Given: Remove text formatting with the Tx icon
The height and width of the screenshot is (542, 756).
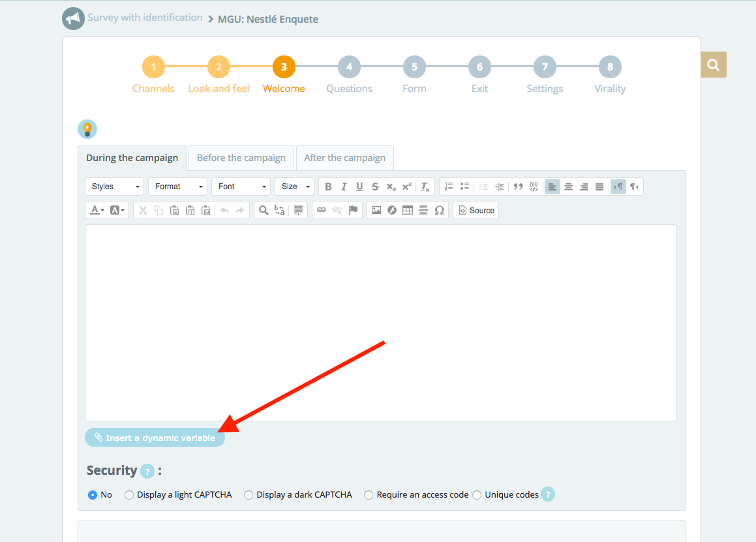Looking at the screenshot, I should click(x=424, y=187).
